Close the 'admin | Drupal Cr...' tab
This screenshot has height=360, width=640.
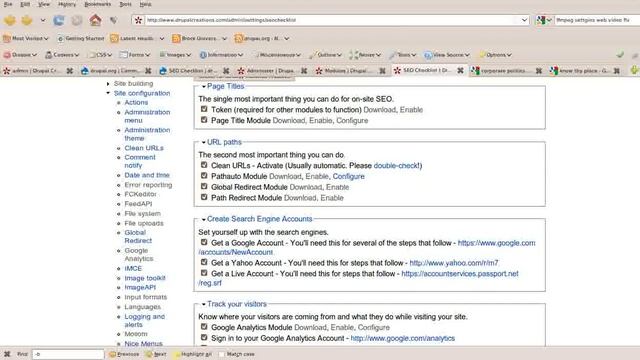(69, 71)
